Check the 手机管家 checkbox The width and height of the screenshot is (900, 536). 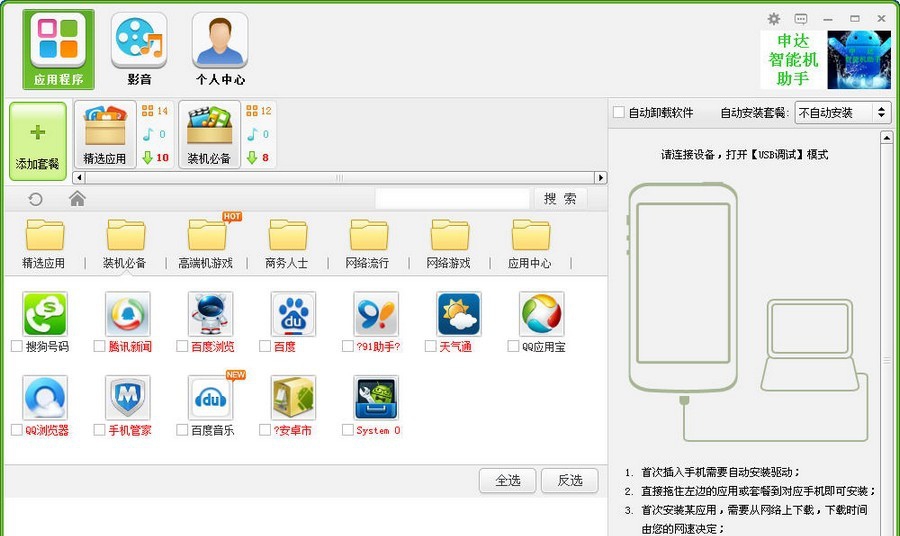tap(99, 430)
